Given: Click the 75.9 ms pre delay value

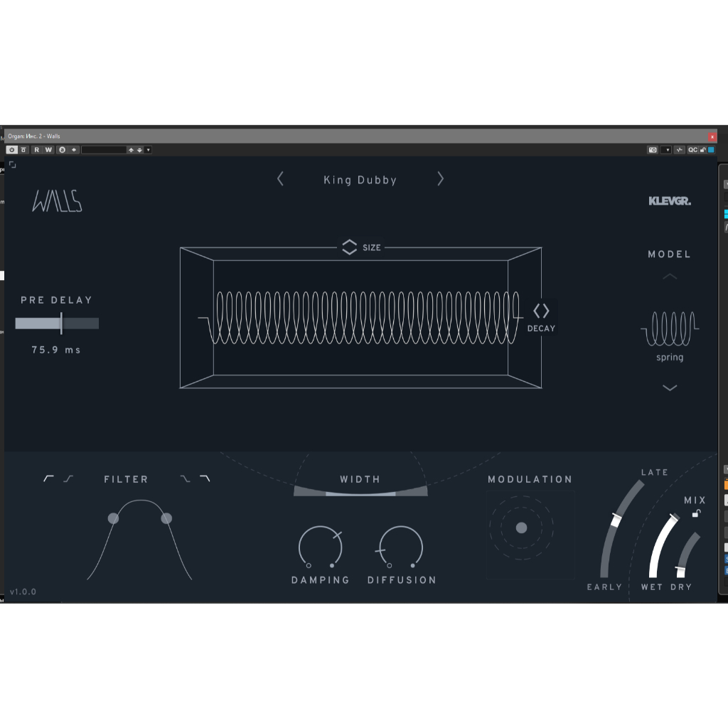Looking at the screenshot, I should [56, 350].
